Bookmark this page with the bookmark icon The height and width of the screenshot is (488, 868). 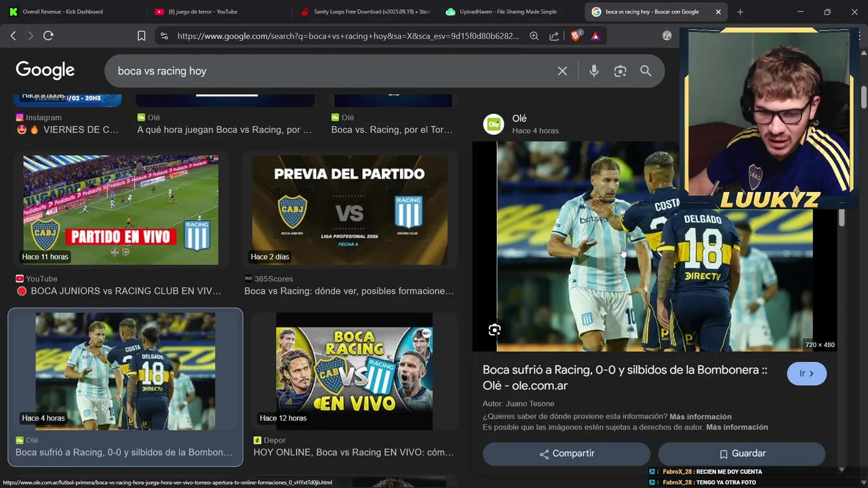141,36
